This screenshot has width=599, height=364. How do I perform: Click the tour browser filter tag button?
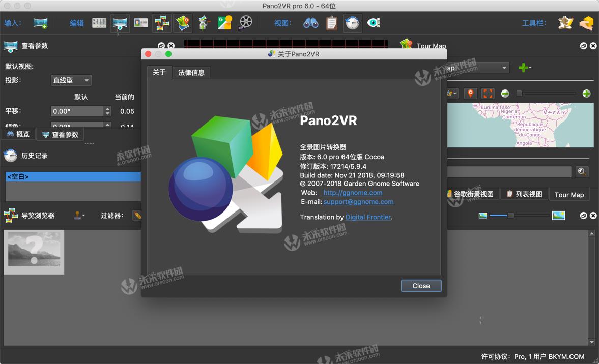click(x=137, y=216)
